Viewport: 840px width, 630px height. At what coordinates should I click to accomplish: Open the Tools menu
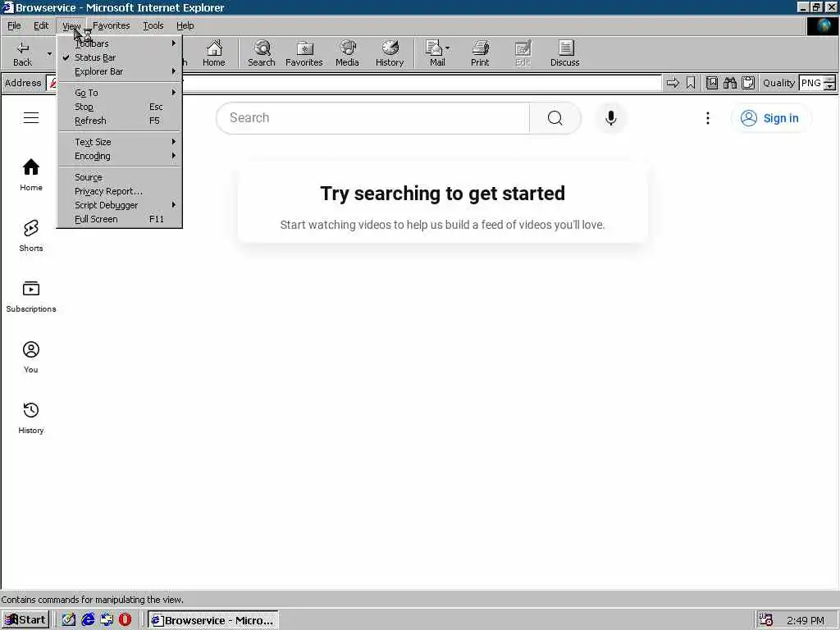pos(153,25)
